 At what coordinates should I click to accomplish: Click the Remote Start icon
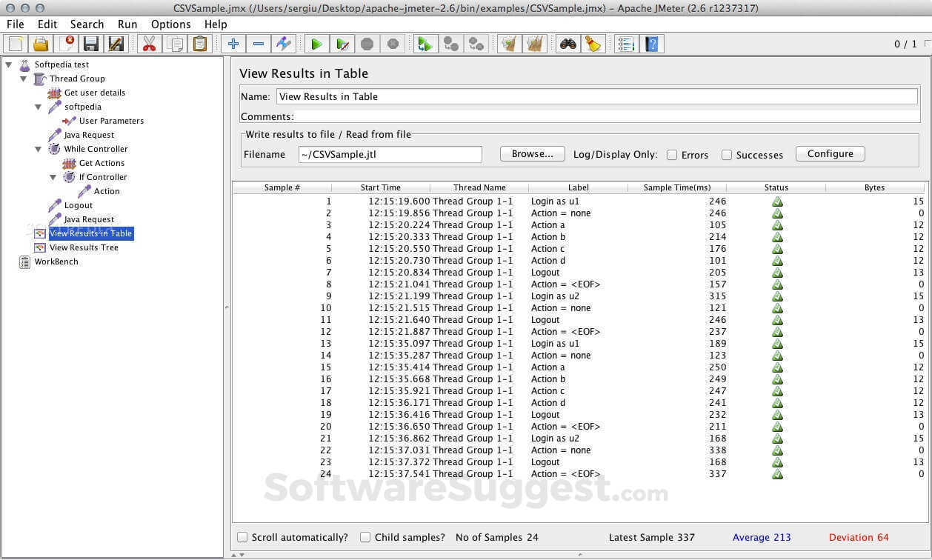tap(425, 44)
